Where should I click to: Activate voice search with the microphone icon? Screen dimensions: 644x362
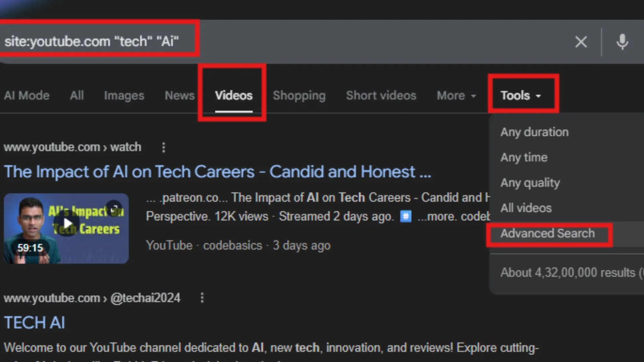(x=623, y=42)
